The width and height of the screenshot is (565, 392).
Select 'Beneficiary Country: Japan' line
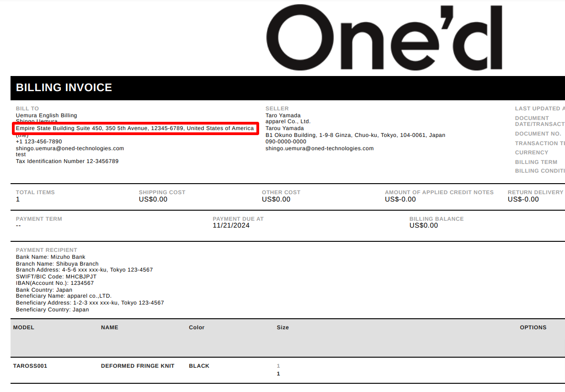click(53, 310)
